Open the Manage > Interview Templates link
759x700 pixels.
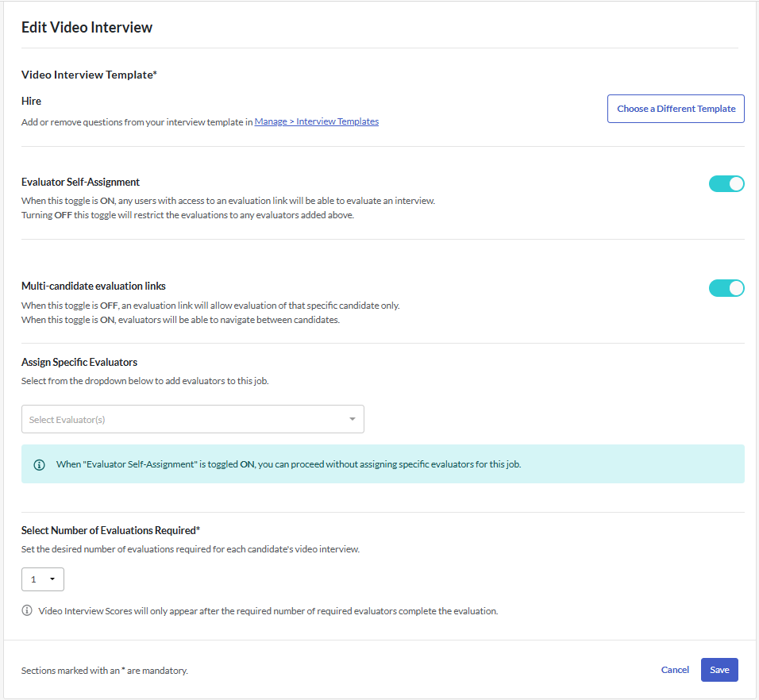[317, 122]
